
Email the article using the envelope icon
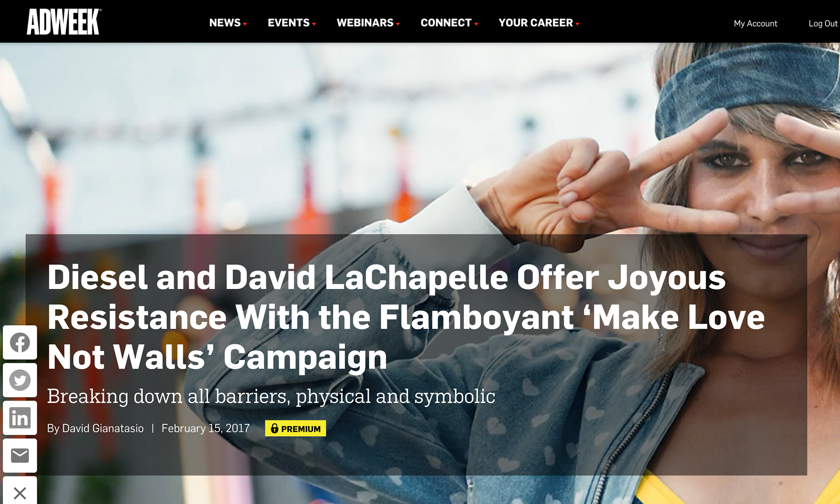coord(20,455)
